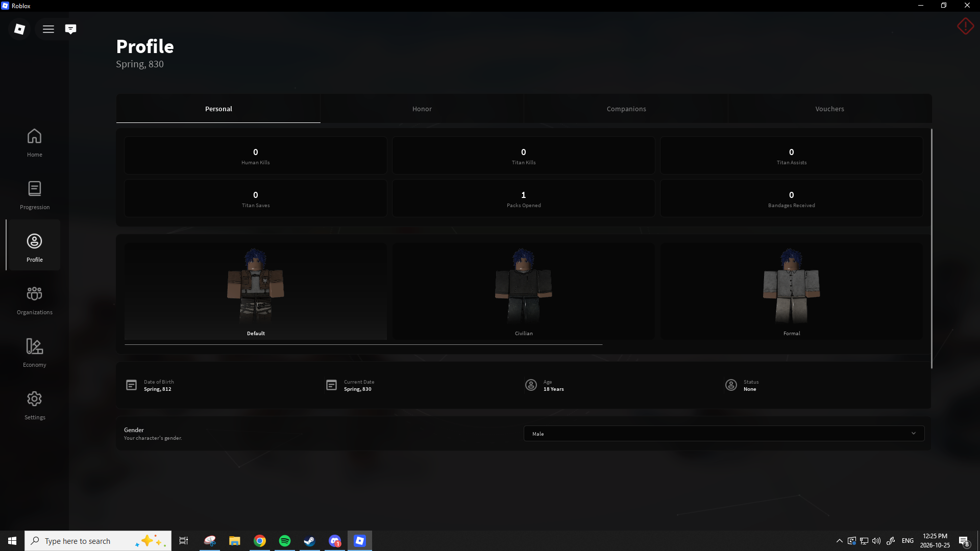Viewport: 980px width, 551px height.
Task: Click the Age person icon
Action: tap(531, 385)
